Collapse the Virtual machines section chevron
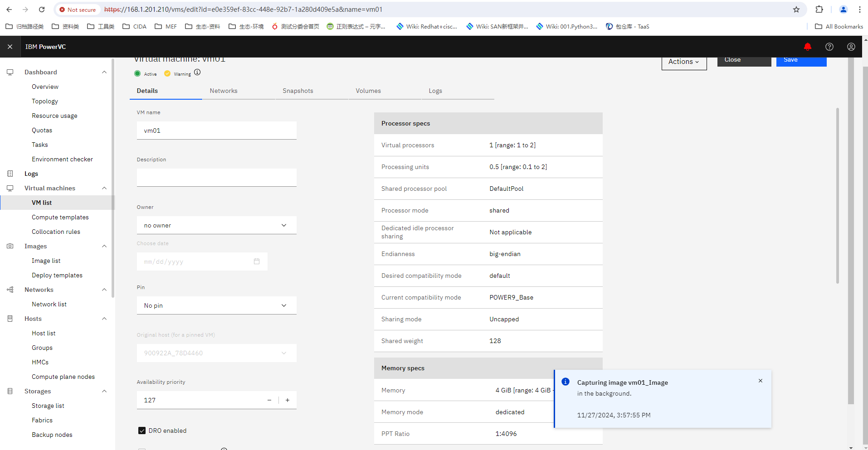The image size is (868, 450). tap(104, 188)
